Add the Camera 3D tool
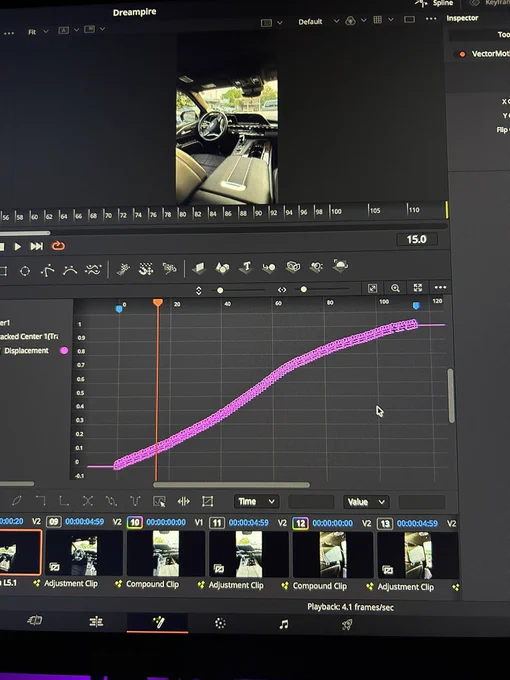This screenshot has width=510, height=680. pyautogui.click(x=293, y=267)
